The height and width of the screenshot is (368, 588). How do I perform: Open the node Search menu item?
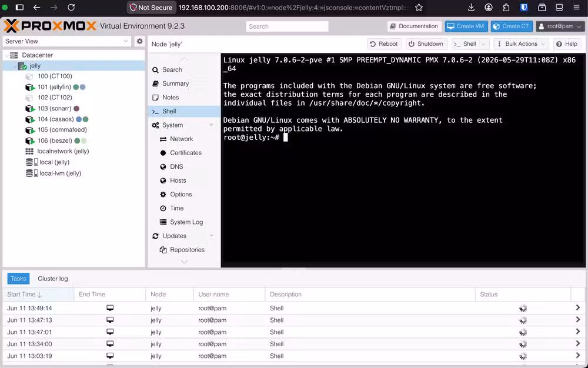pos(172,70)
